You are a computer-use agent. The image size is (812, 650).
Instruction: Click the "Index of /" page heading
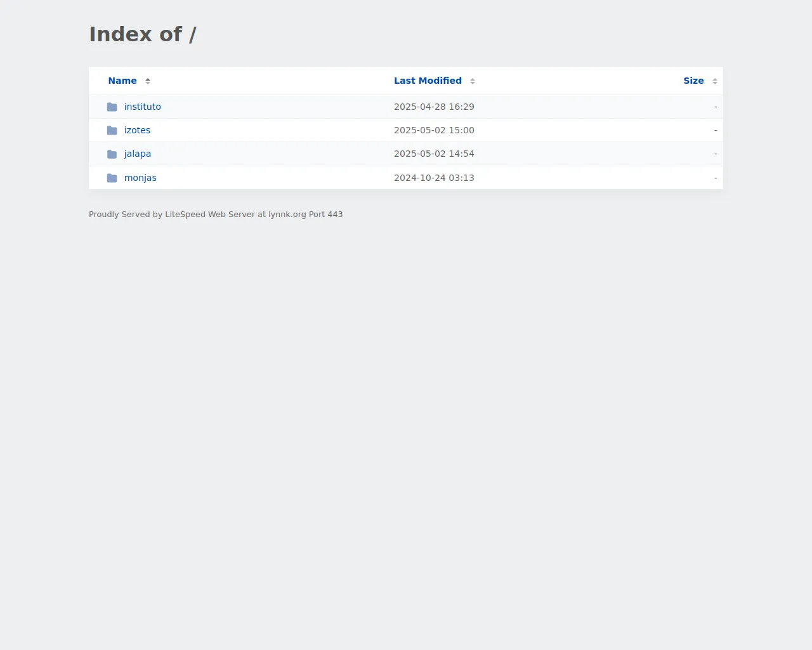143,34
